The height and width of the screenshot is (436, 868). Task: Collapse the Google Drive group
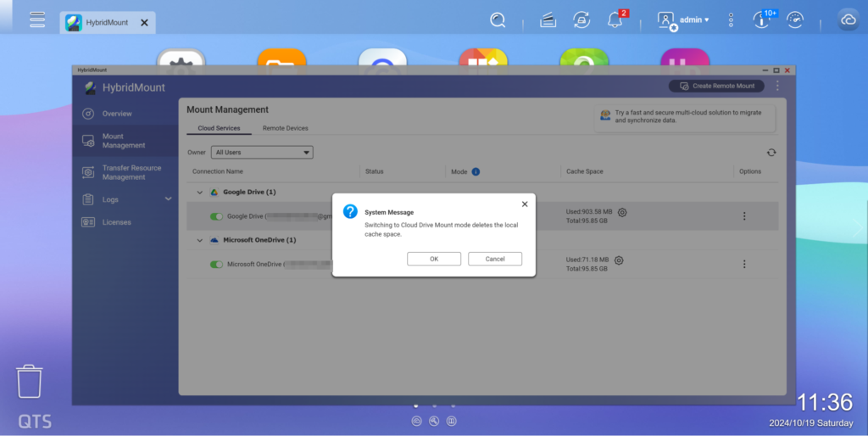click(x=200, y=193)
